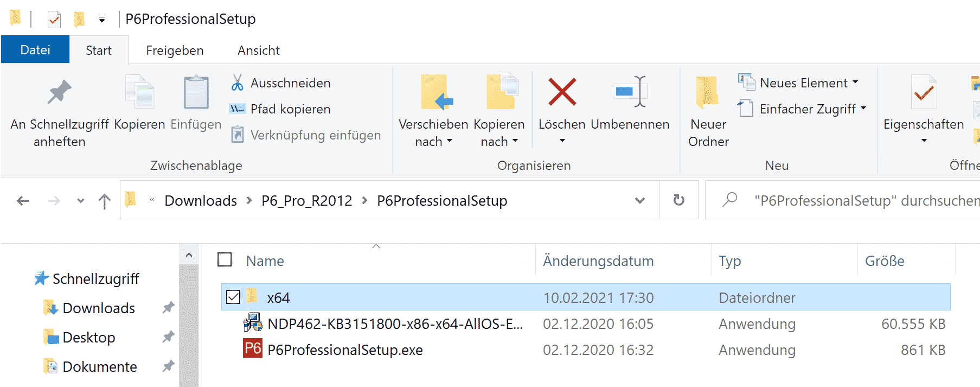This screenshot has width=980, height=387.
Task: Click the Ausschneiden scissors icon
Action: pyautogui.click(x=237, y=83)
